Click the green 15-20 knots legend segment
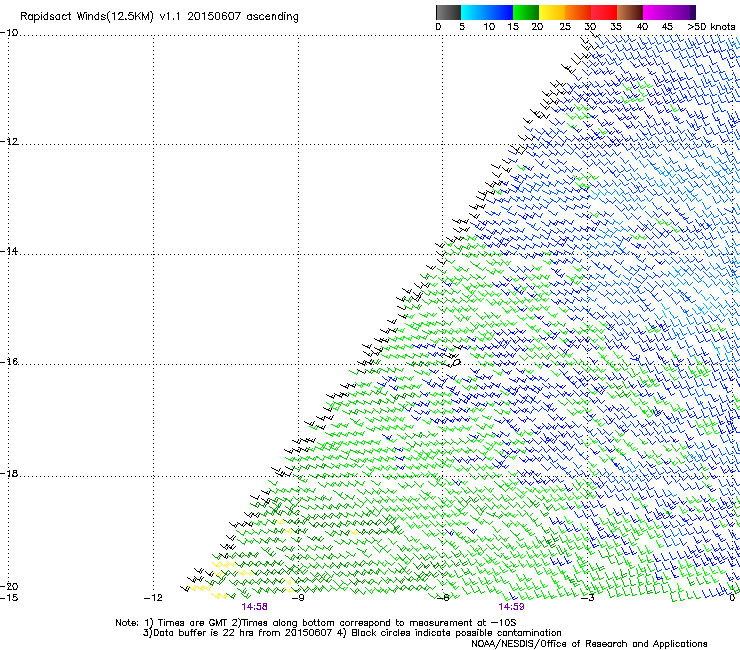Screen dimensions: 740x650 526,12
